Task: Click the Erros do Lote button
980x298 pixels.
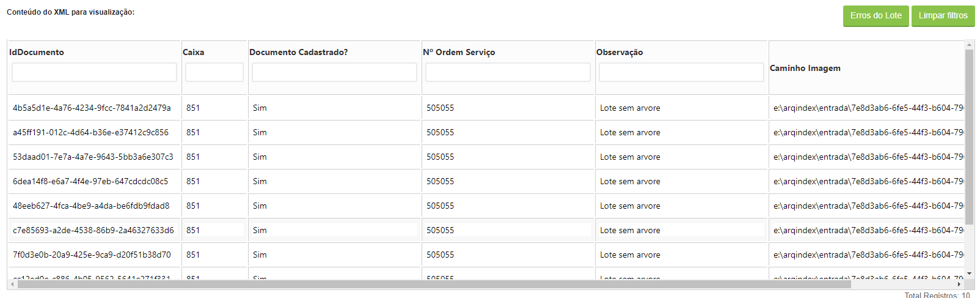Action: (x=876, y=16)
